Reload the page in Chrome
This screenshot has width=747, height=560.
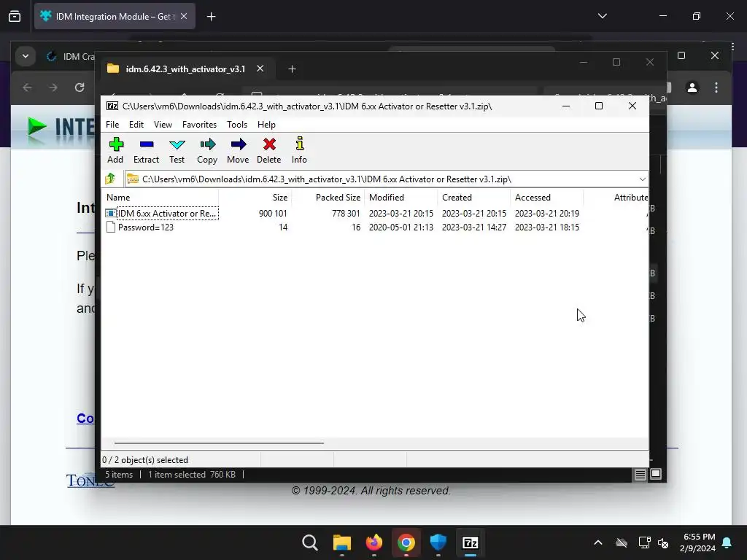(x=80, y=87)
